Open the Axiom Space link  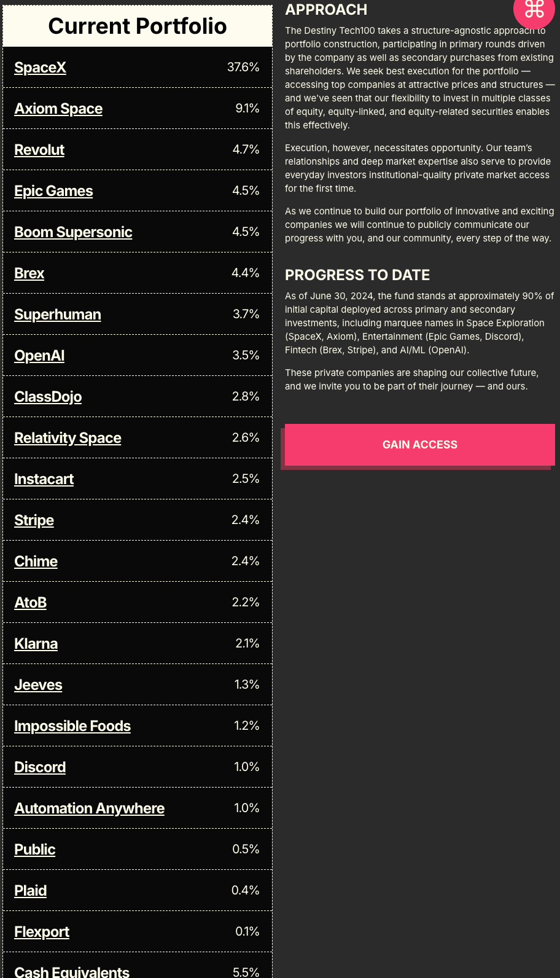point(58,109)
